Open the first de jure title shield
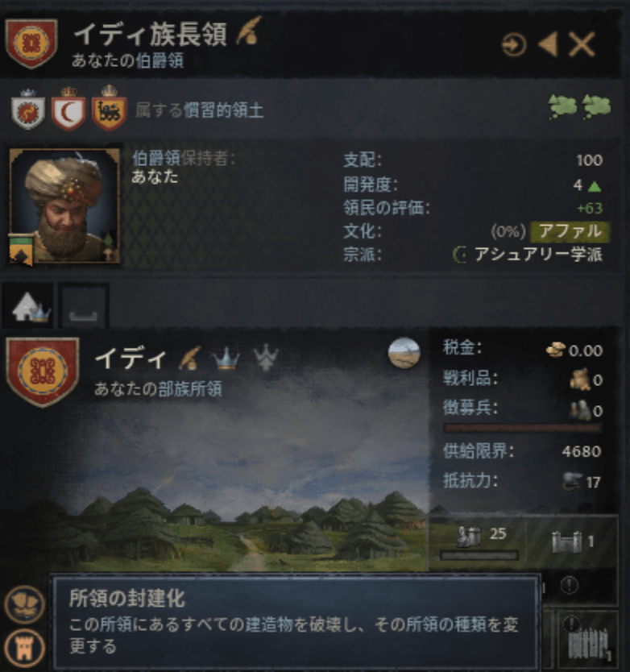This screenshot has height=672, width=630. pyautogui.click(x=28, y=110)
